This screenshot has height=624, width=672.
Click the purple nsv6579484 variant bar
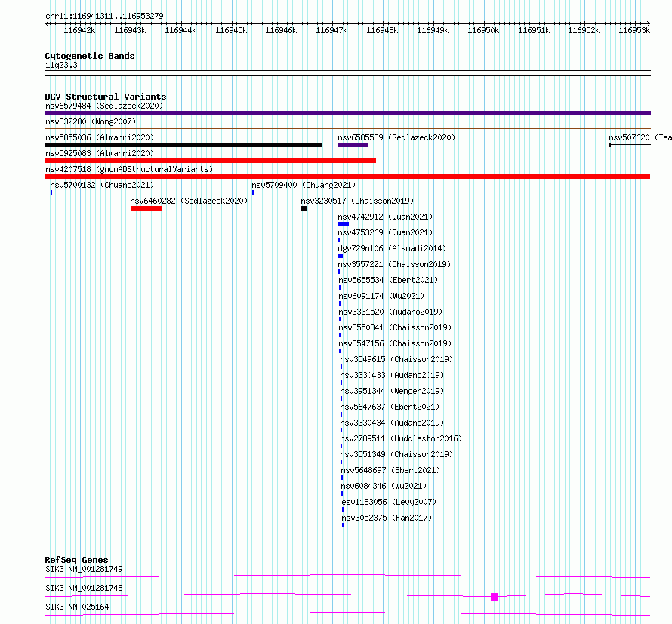pyautogui.click(x=347, y=113)
